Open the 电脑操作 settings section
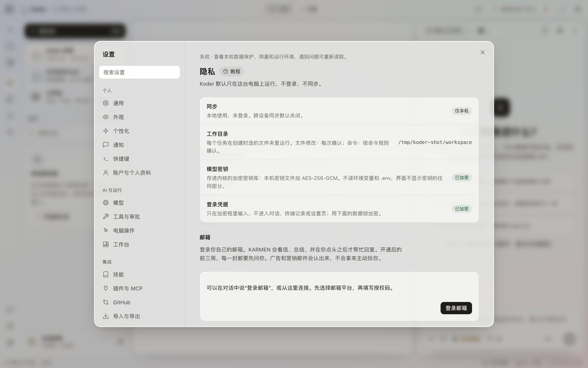 [139, 230]
